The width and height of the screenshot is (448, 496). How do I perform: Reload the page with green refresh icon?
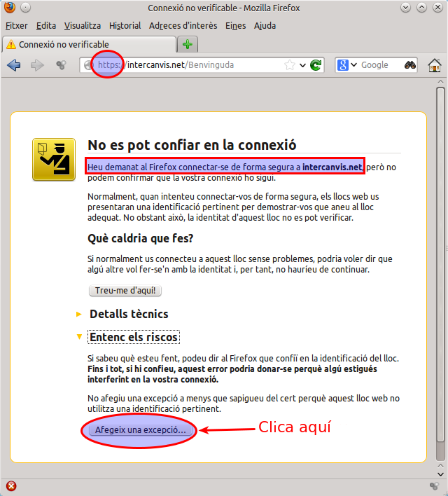tap(316, 65)
